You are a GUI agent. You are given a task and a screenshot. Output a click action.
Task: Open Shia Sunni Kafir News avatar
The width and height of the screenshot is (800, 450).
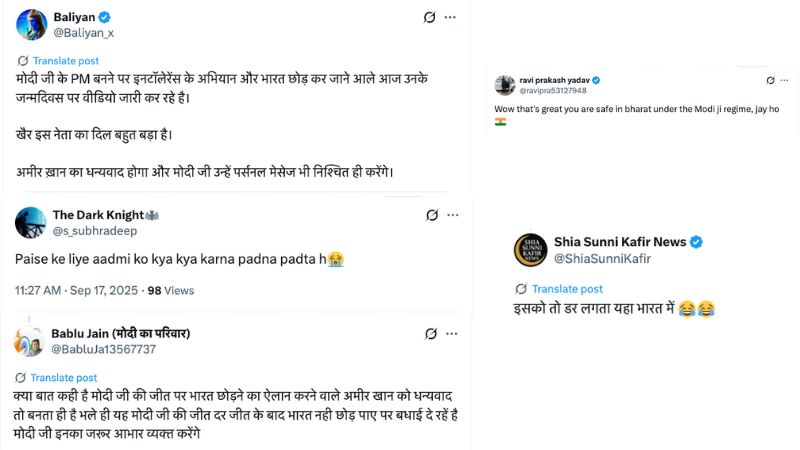click(x=530, y=250)
